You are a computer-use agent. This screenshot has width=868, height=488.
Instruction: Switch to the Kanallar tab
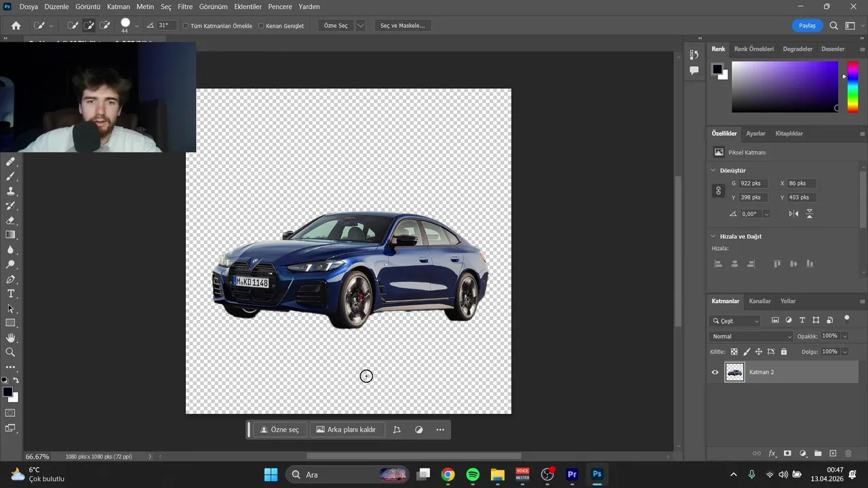(x=759, y=301)
